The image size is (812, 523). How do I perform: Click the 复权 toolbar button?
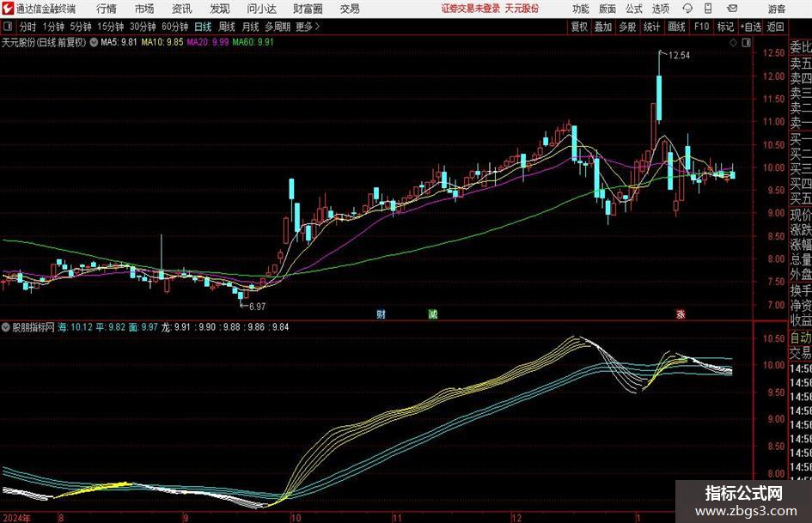(579, 27)
